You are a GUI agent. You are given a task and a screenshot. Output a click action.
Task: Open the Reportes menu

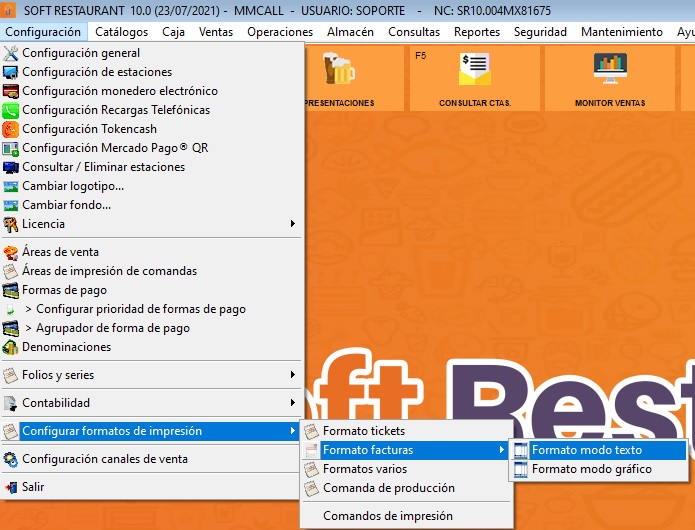pyautogui.click(x=477, y=32)
